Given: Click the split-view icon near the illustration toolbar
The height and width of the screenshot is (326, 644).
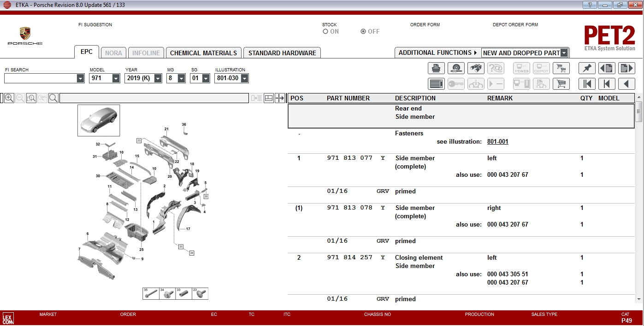Looking at the screenshot, I should (268, 98).
